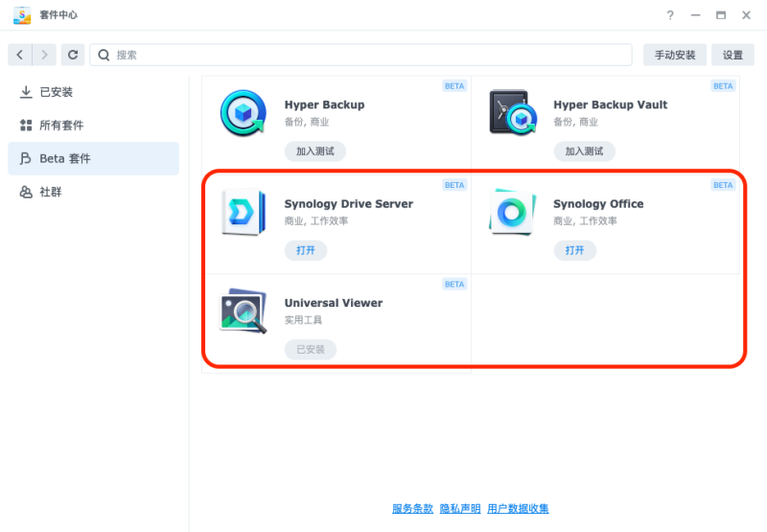The image size is (767, 532).
Task: Open the 隐私声明 link
Action: (460, 509)
